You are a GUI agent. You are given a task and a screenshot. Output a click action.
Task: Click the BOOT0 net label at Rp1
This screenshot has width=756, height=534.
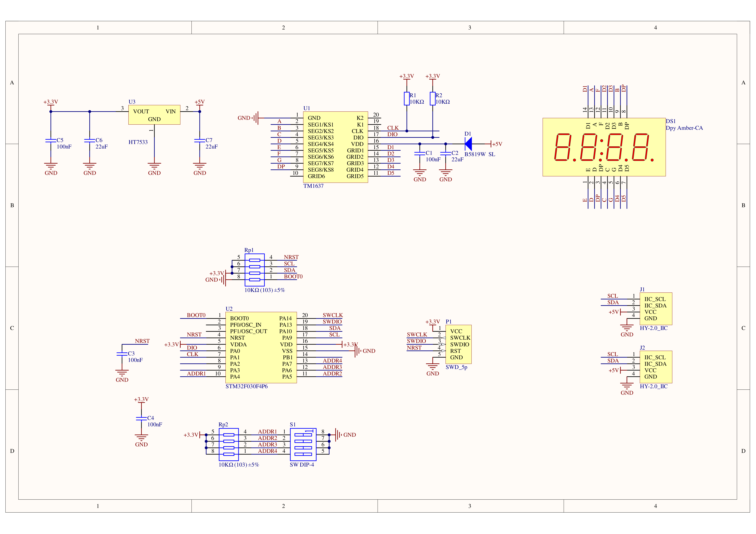[293, 277]
